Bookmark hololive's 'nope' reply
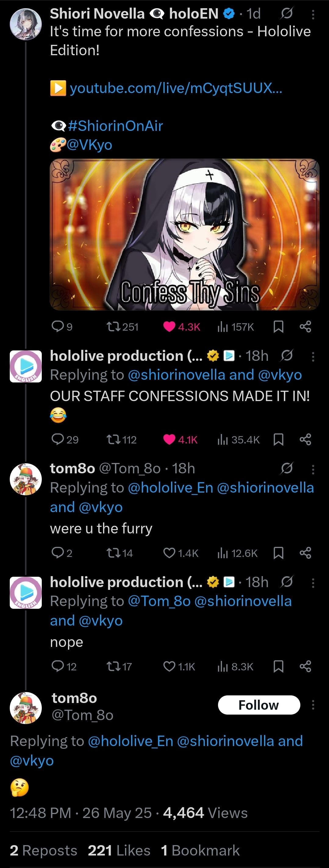329x868 pixels. [278, 666]
